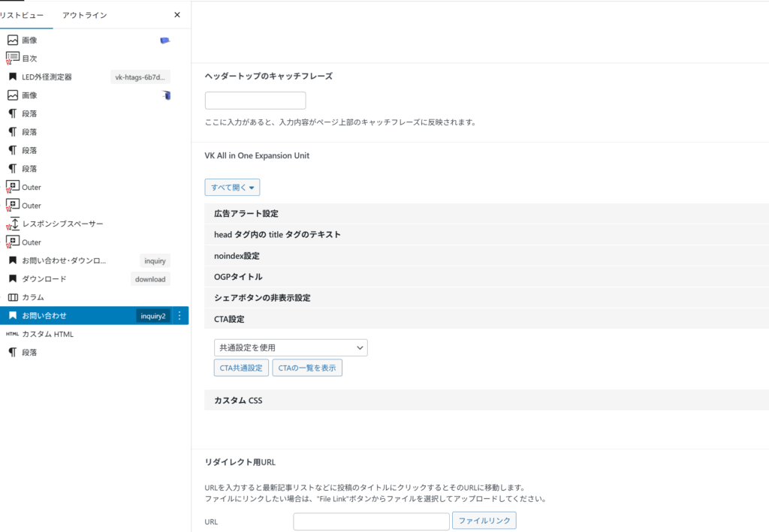
Task: Click the ファイルリンク button
Action: 484,520
